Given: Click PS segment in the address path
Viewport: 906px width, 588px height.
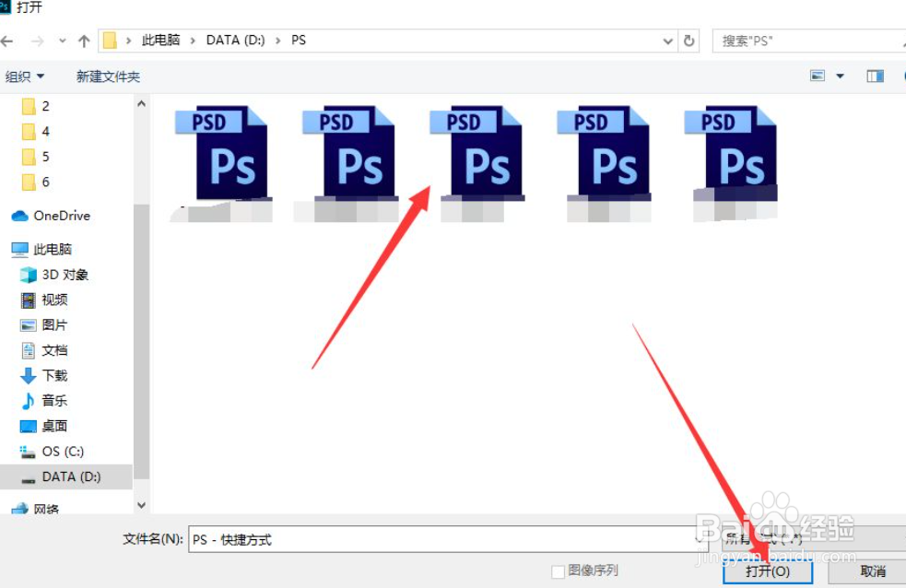Looking at the screenshot, I should (298, 40).
